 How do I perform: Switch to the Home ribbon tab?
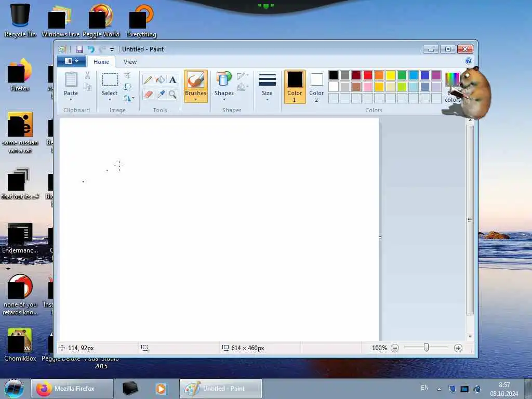click(101, 62)
